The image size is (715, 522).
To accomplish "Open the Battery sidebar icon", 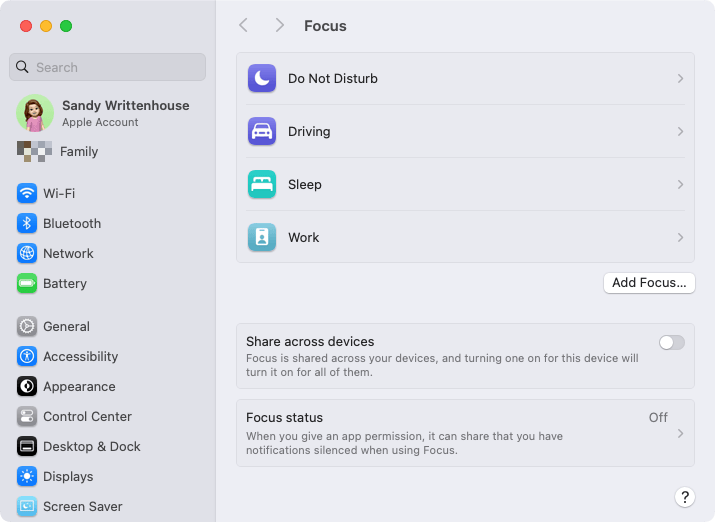I will [x=27, y=284].
